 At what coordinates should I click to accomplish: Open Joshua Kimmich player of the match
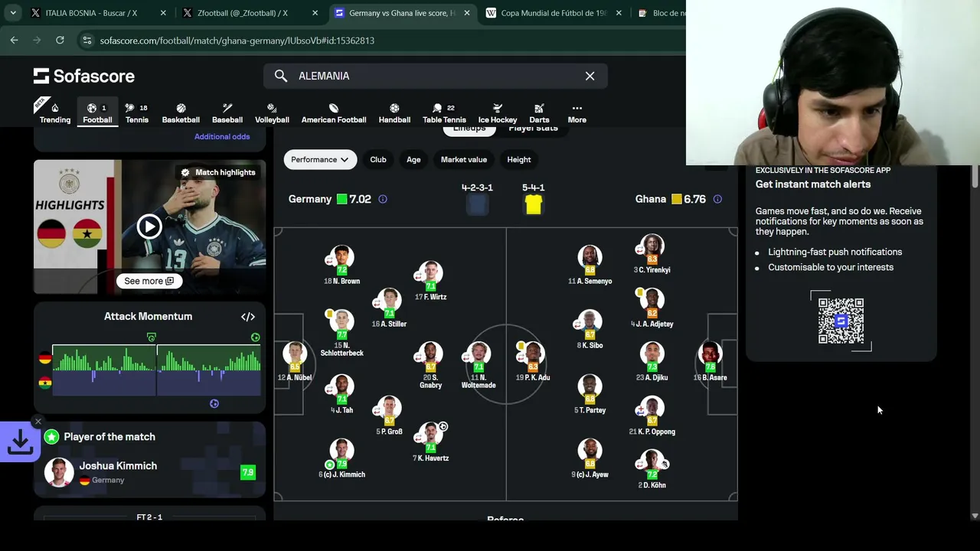pos(149,472)
